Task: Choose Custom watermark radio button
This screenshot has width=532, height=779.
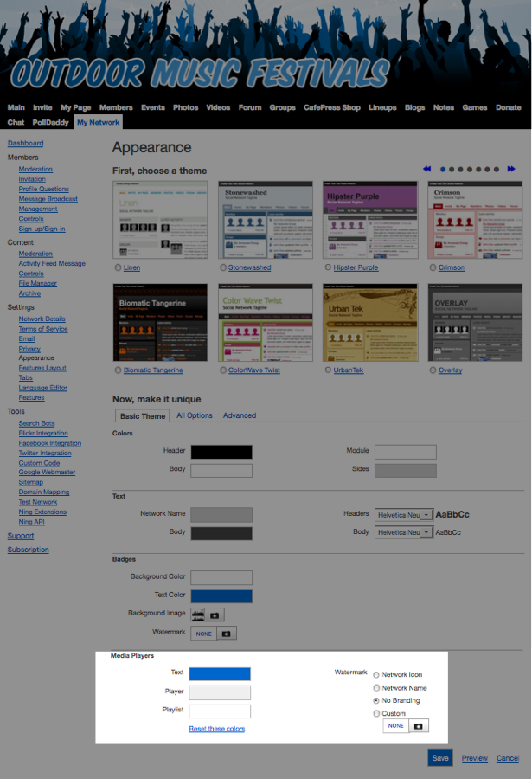Action: [376, 714]
